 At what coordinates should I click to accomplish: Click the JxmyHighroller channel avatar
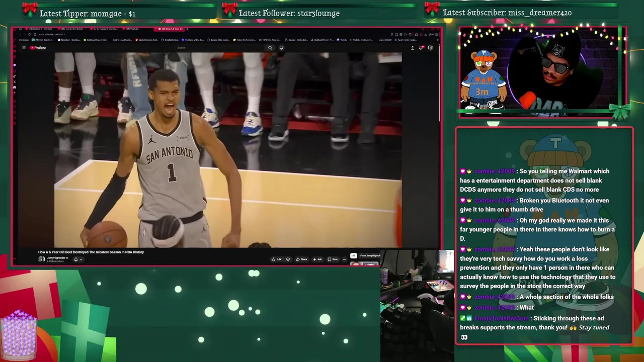click(42, 259)
